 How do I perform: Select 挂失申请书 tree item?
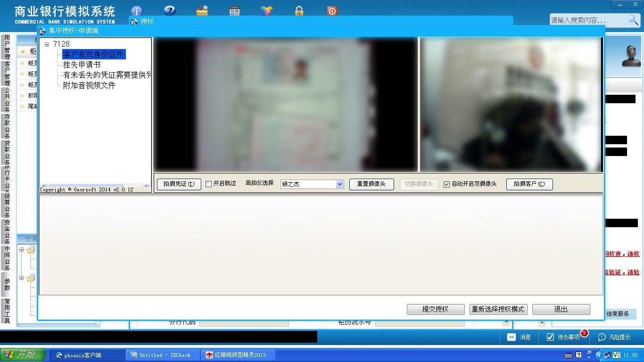click(x=82, y=65)
